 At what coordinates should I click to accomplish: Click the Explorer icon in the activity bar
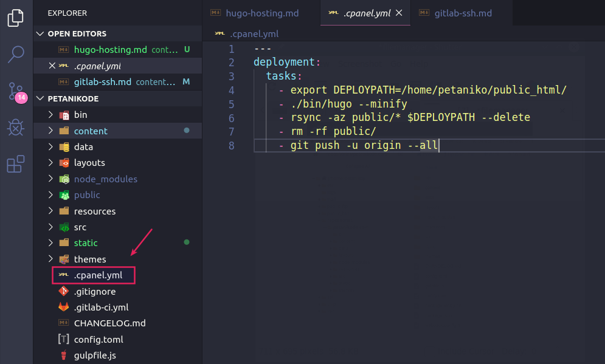16,18
